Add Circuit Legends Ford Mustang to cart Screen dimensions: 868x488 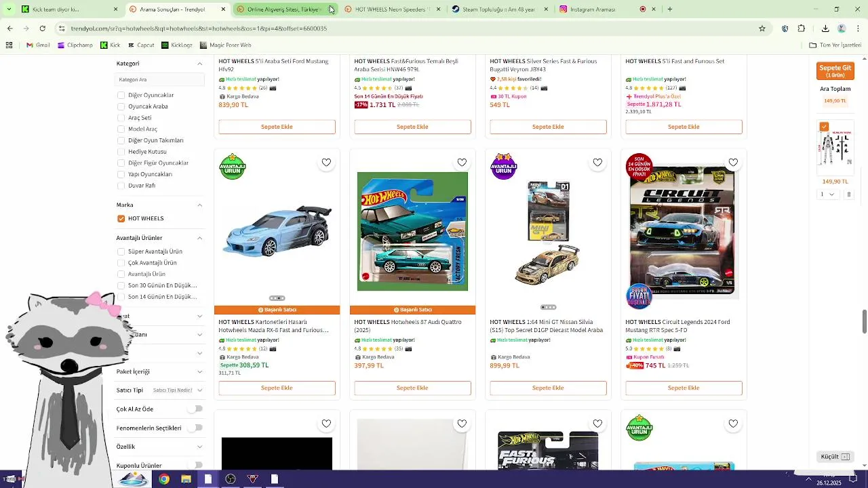[684, 388]
